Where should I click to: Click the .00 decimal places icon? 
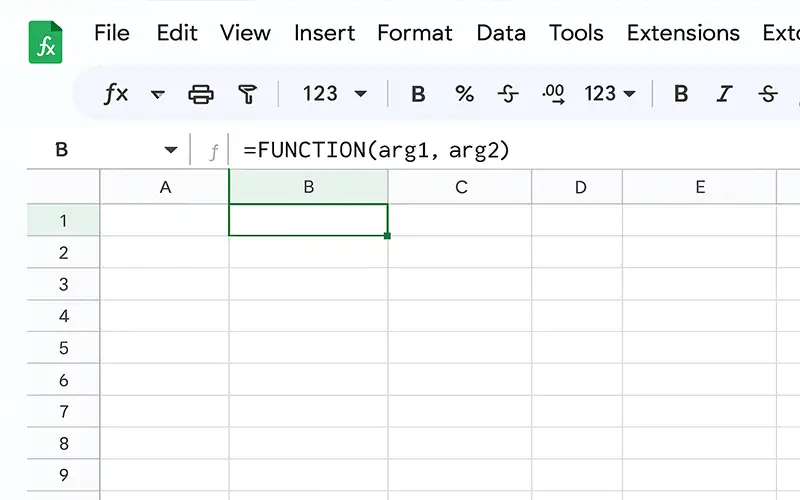coord(553,94)
